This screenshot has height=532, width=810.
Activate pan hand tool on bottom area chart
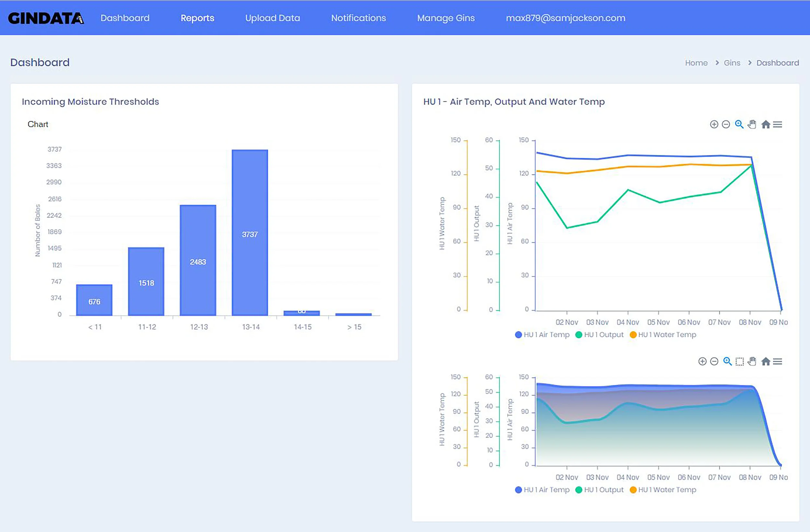tap(752, 362)
